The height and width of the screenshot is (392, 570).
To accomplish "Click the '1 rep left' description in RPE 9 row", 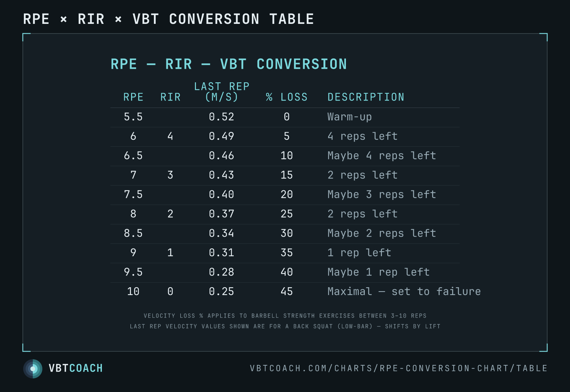I will click(359, 253).
